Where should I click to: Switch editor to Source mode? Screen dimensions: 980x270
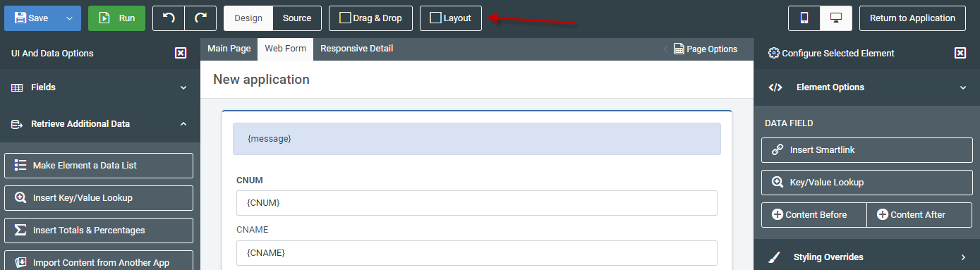pos(297,18)
